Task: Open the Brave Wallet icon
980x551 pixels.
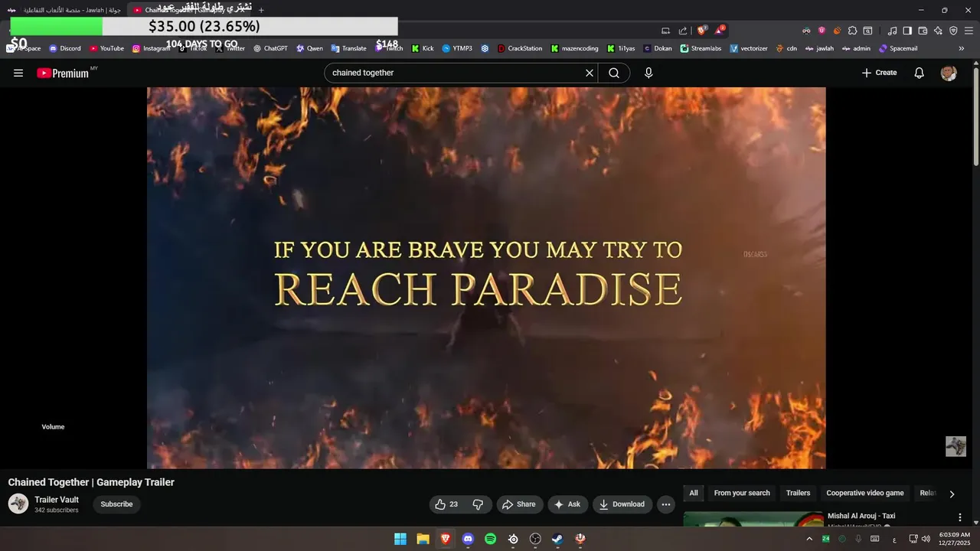Action: (923, 31)
